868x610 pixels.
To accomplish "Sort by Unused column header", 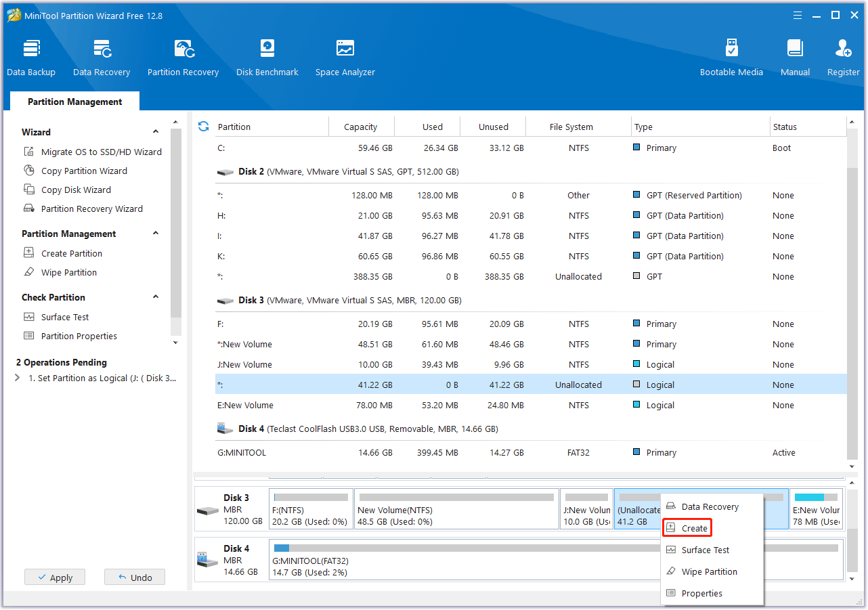I will pyautogui.click(x=494, y=127).
